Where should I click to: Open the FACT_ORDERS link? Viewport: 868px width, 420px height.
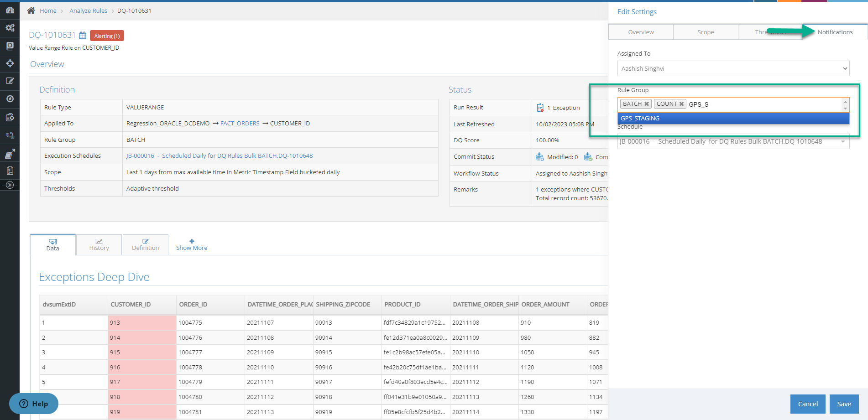click(x=240, y=123)
